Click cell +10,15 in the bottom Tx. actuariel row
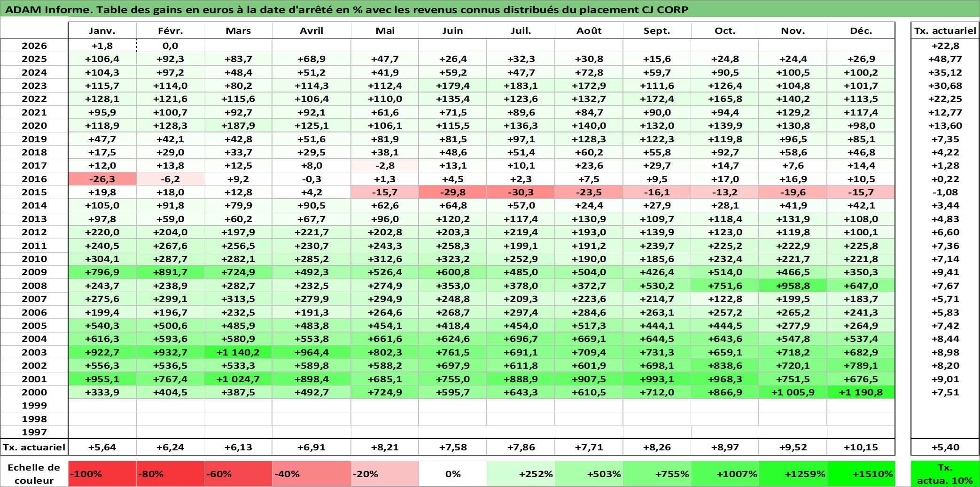The height and width of the screenshot is (487, 980). [x=861, y=447]
